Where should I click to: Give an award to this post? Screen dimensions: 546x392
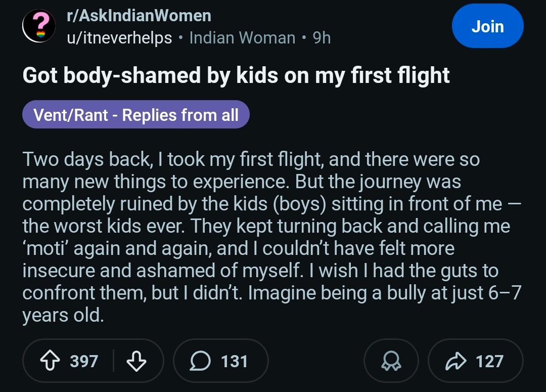(x=391, y=361)
